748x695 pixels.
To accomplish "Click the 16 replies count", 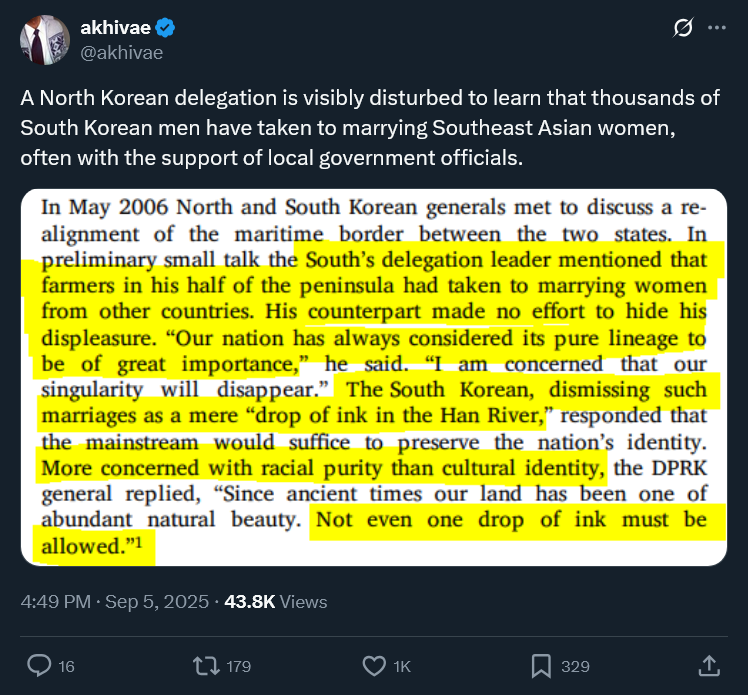I will tap(66, 666).
